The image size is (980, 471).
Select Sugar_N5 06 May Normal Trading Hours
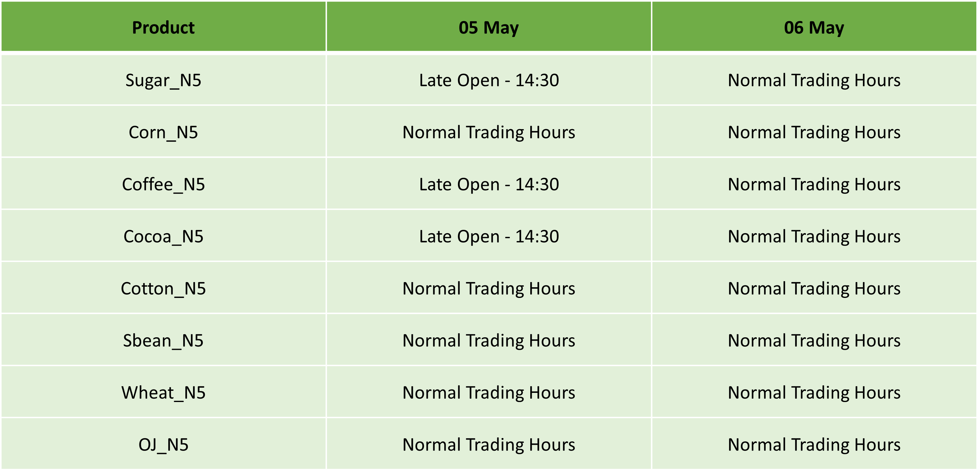(x=814, y=80)
